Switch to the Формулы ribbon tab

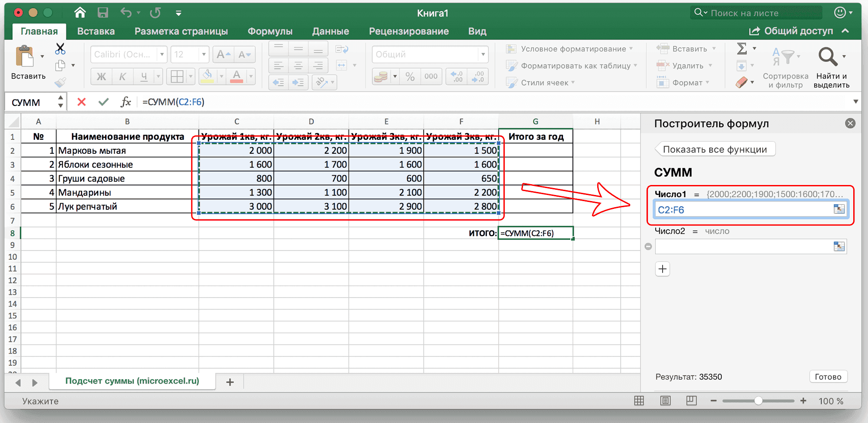(x=270, y=31)
